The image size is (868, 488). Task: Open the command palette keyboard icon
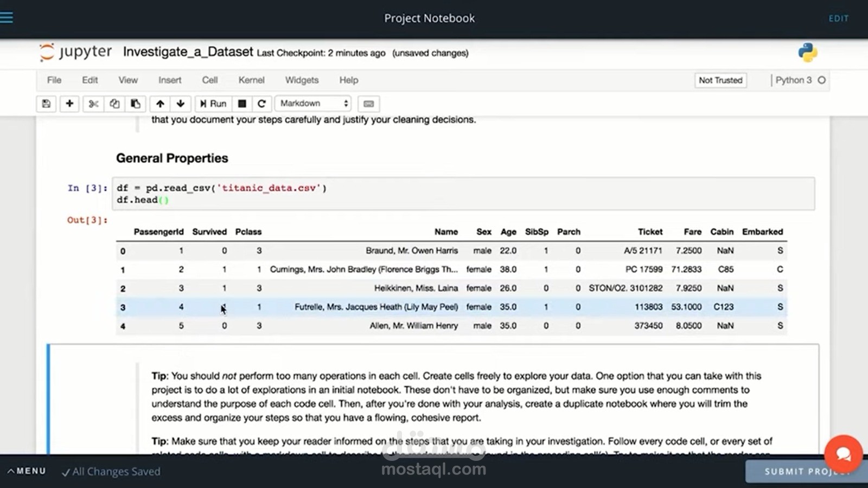point(368,104)
